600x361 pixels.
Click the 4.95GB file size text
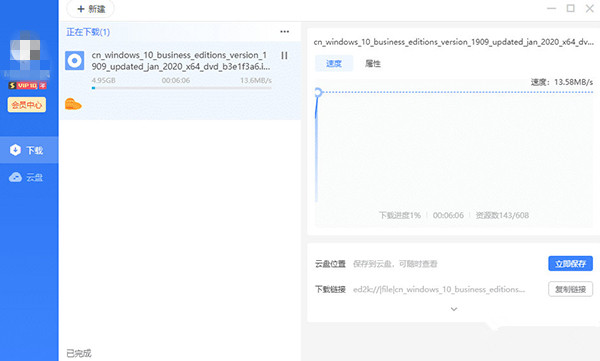pyautogui.click(x=103, y=80)
